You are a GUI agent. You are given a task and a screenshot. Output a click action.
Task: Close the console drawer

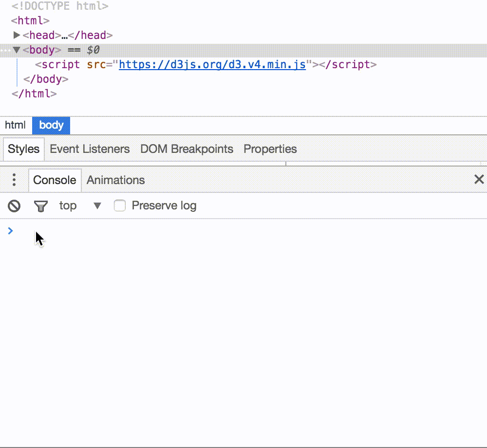[x=479, y=179]
